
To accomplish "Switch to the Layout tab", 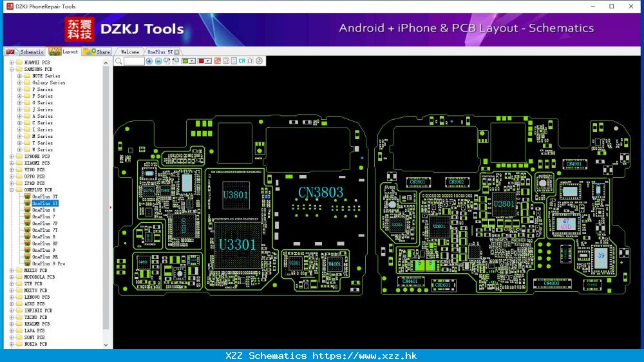I will pyautogui.click(x=63, y=52).
